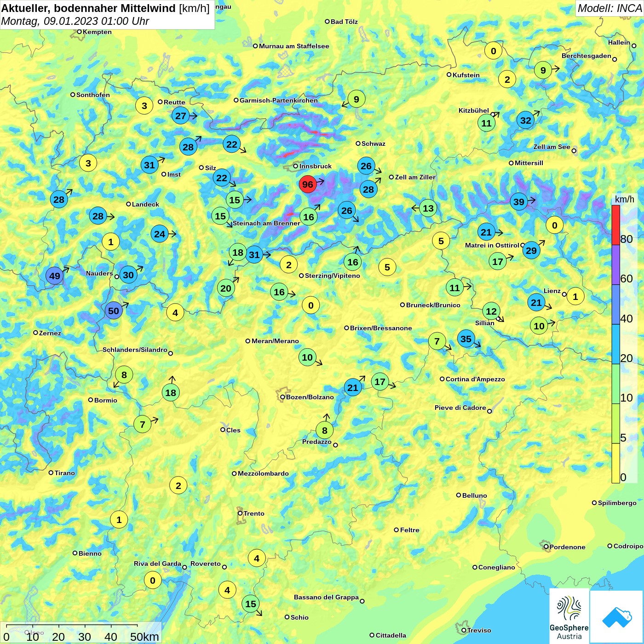The height and width of the screenshot is (644, 644).
Task: Click the purple 60–80 legend segment
Action: pos(615,265)
